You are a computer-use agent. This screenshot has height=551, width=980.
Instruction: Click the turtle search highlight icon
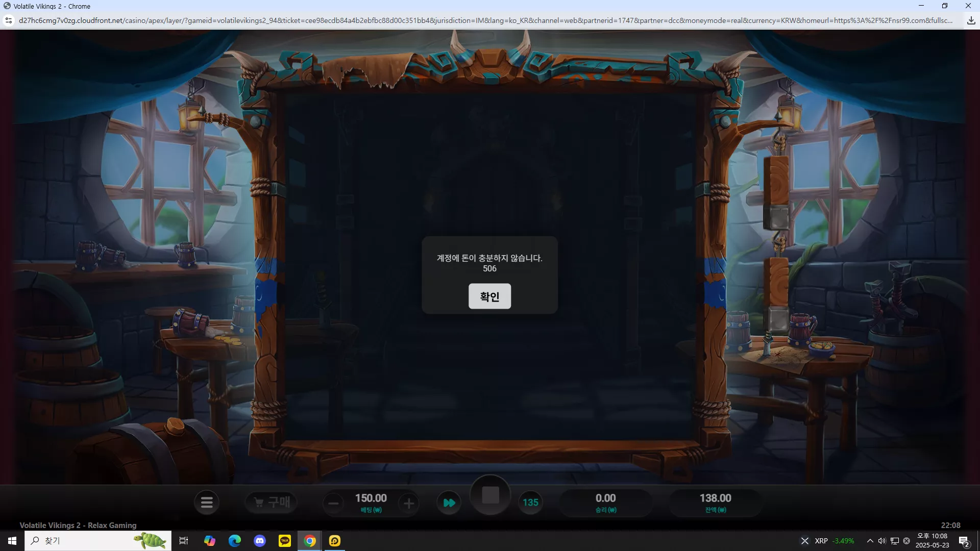151,540
